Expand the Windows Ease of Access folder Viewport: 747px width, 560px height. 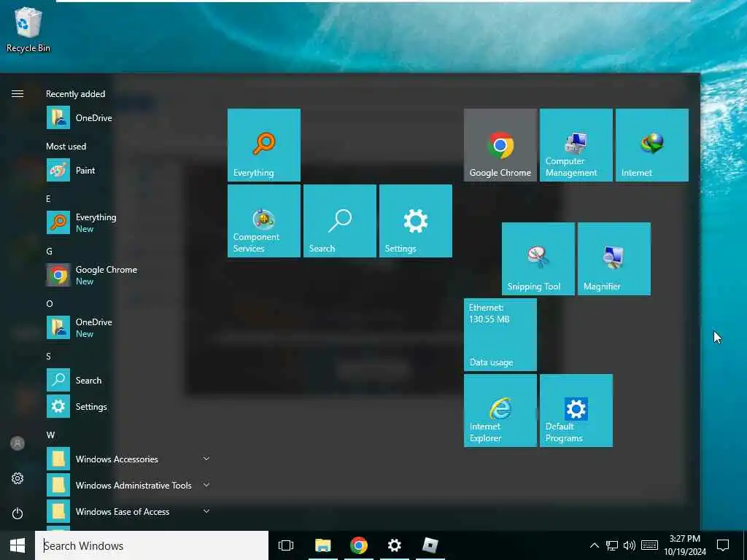[x=128, y=511]
